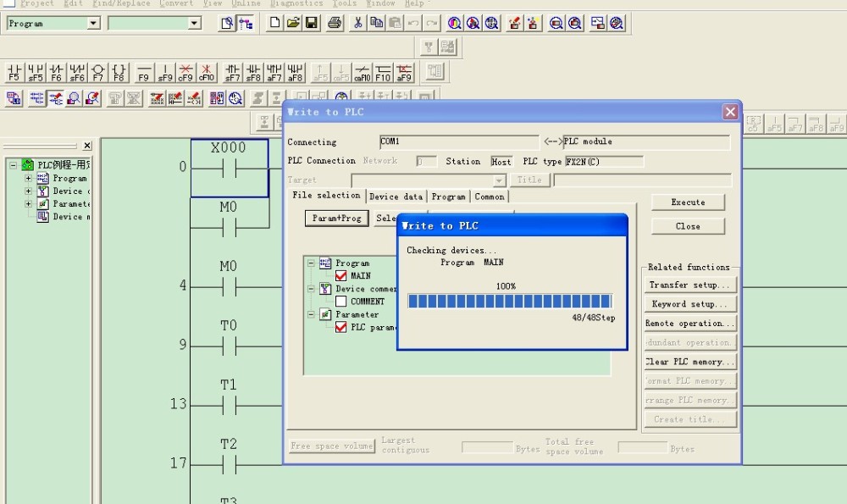The image size is (847, 504).
Task: Click the project data list toggle icon
Action: coord(246,23)
